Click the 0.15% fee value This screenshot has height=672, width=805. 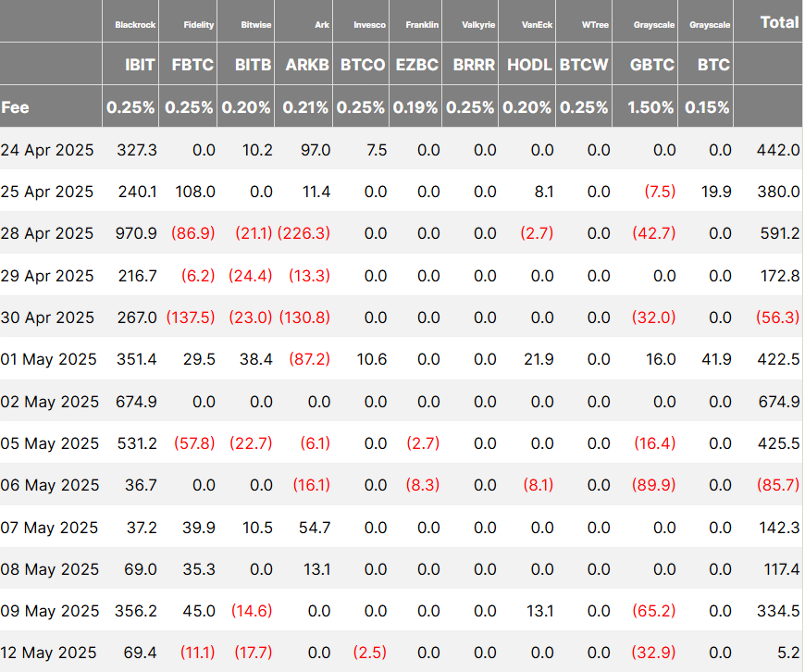[x=707, y=107]
